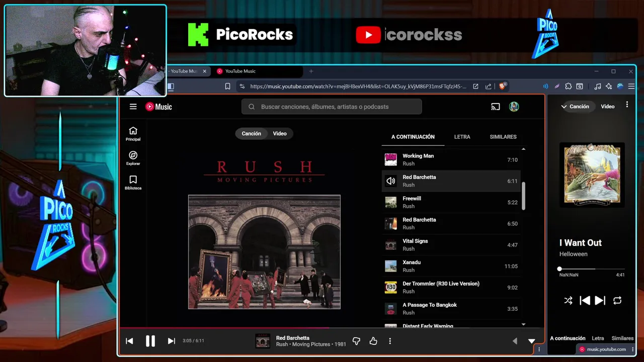Image resolution: width=644 pixels, height=362 pixels.
Task: Open the YouTube Music hamburger guide menu
Action: 133,107
